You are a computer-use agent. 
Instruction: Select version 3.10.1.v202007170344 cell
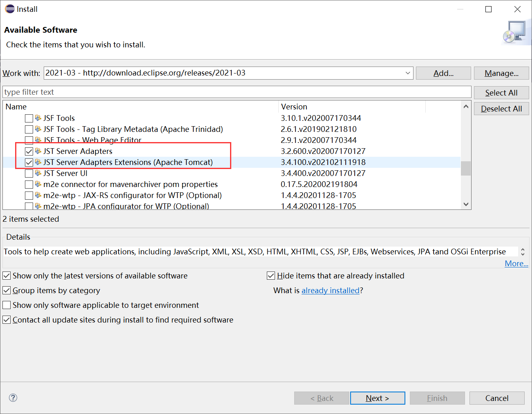tap(321, 118)
